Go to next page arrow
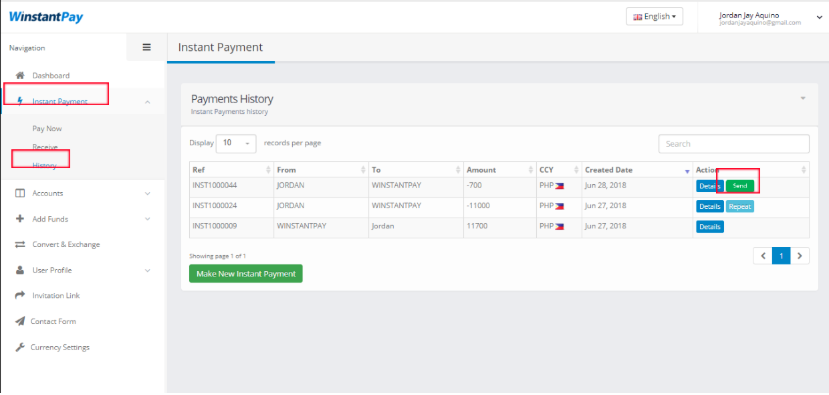The width and height of the screenshot is (829, 395). [x=800, y=256]
